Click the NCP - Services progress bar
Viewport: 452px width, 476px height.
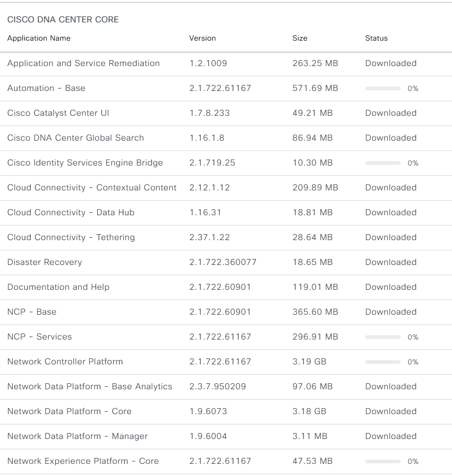[382, 337]
